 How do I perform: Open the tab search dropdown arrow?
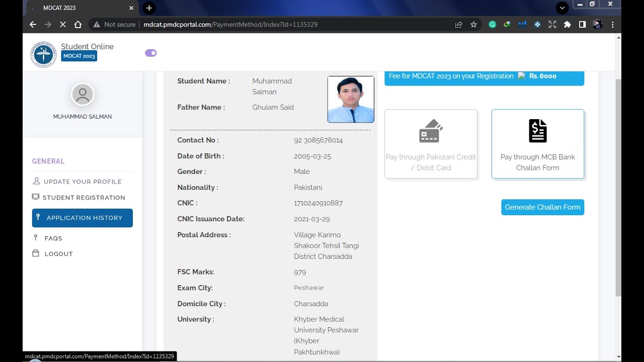562,8
